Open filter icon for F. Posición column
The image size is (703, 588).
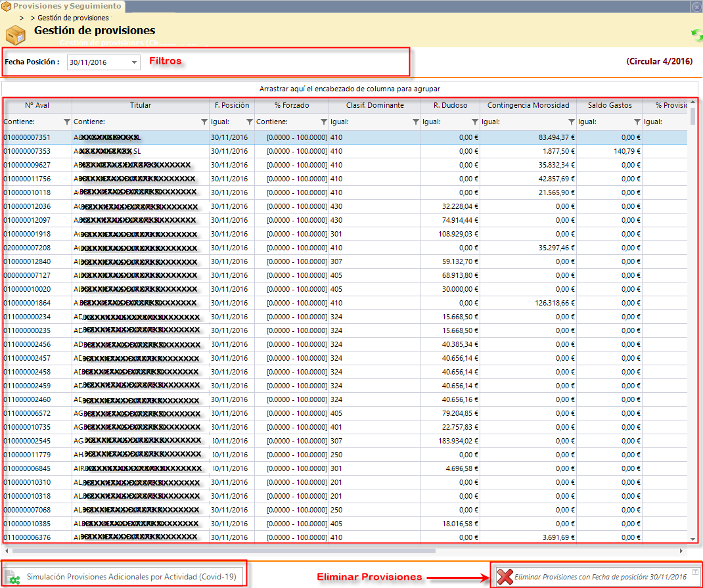[x=250, y=122]
